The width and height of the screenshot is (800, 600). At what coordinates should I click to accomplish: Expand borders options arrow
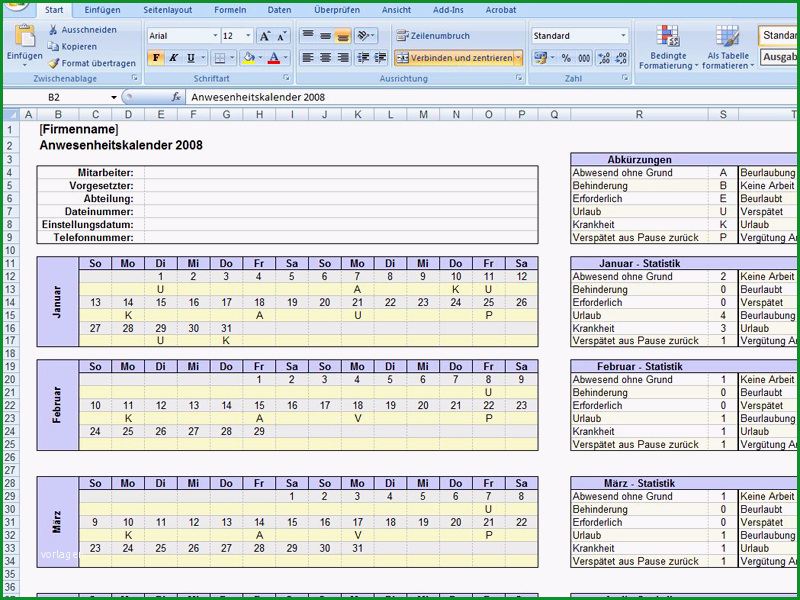click(232, 58)
